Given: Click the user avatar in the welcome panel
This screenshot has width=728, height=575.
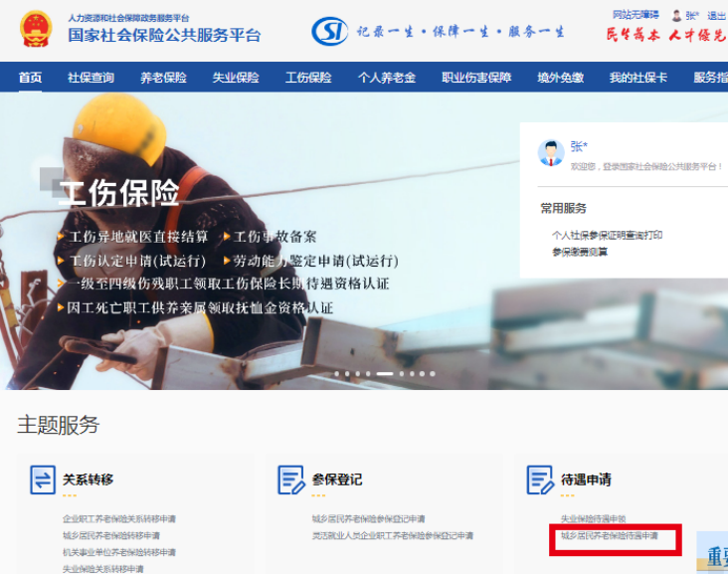Looking at the screenshot, I should 551,152.
